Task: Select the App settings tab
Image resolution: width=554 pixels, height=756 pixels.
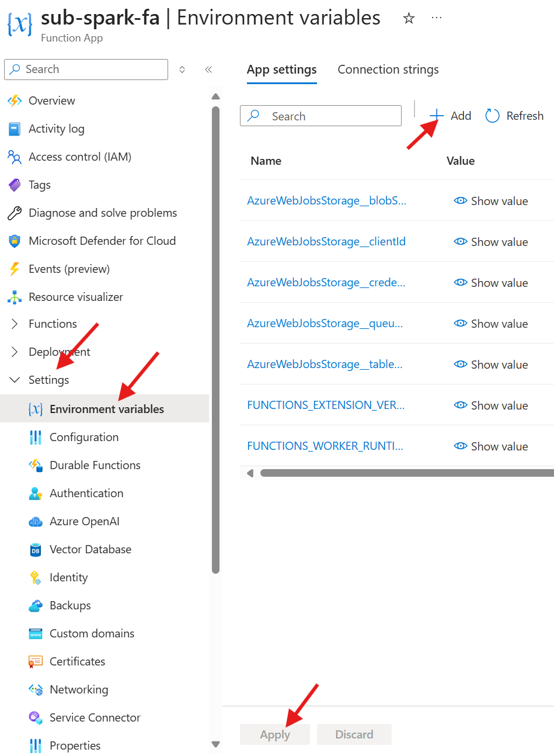Action: pyautogui.click(x=281, y=70)
